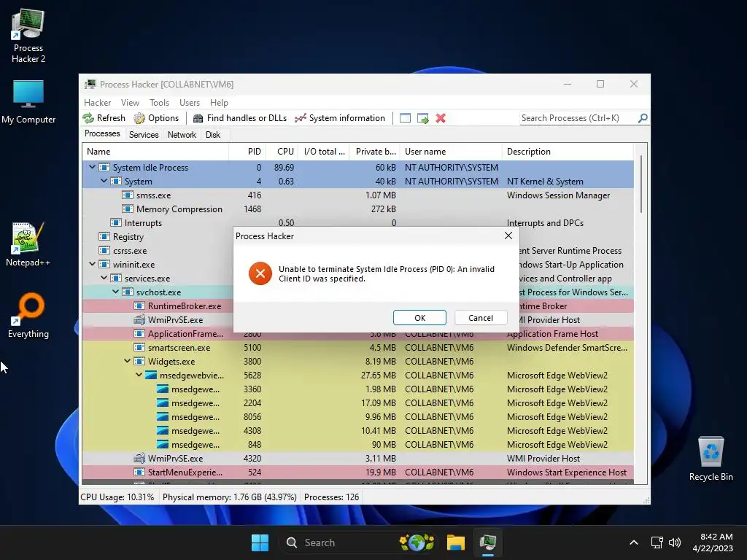Click the taskbar search widget flower icon

click(417, 542)
